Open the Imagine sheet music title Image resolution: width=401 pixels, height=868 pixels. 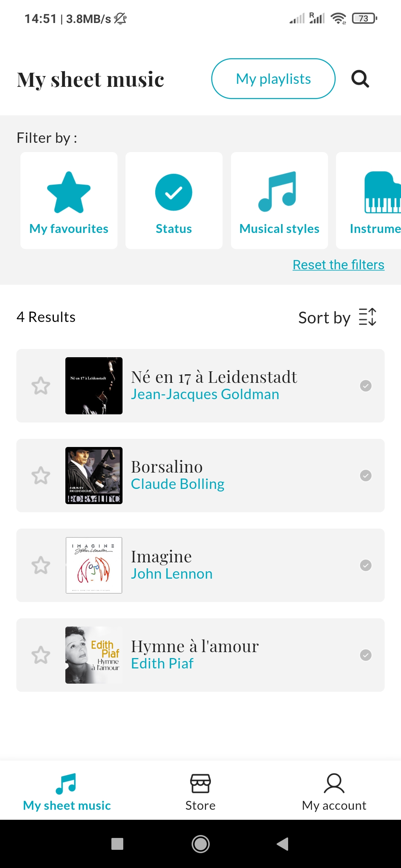162,556
